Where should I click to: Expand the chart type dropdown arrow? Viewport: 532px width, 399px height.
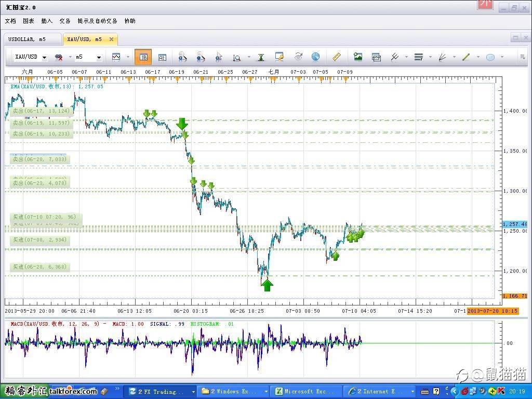[128, 57]
